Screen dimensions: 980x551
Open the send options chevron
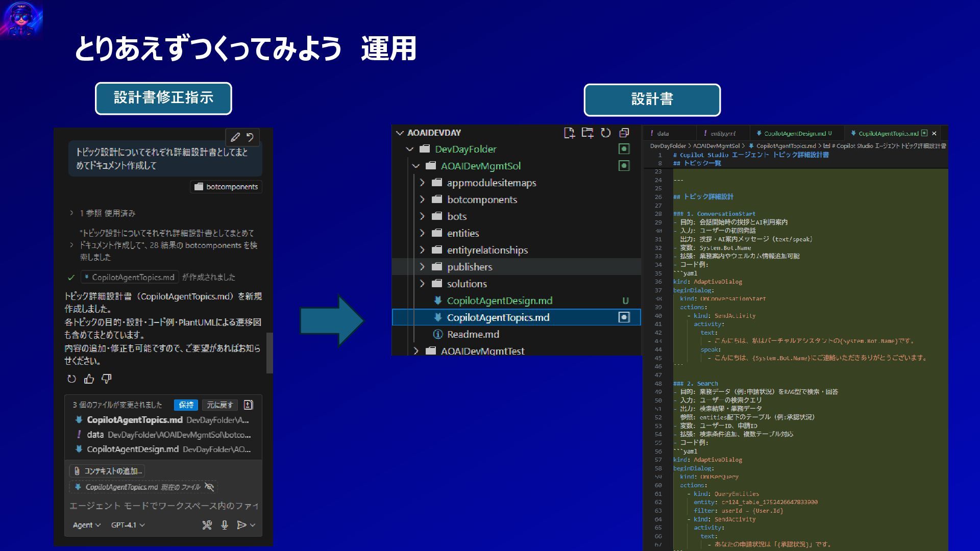pyautogui.click(x=253, y=525)
